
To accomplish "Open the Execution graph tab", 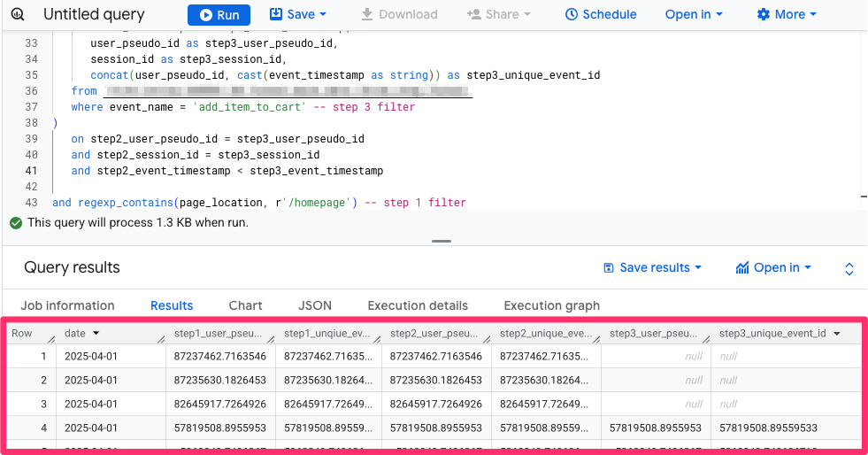I will [551, 305].
